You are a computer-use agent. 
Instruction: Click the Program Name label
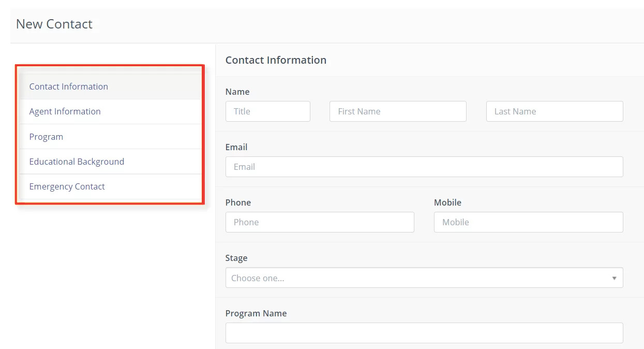[256, 313]
